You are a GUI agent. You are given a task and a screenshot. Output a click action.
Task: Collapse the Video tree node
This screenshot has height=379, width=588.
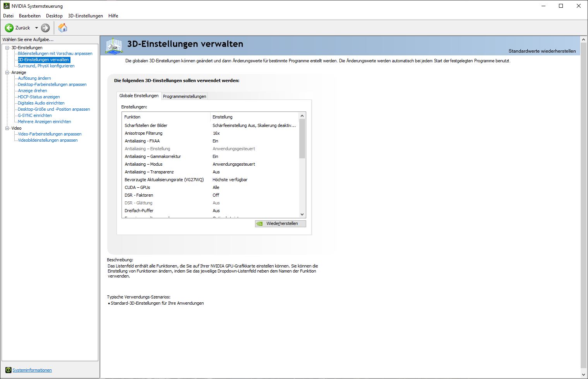tap(7, 128)
